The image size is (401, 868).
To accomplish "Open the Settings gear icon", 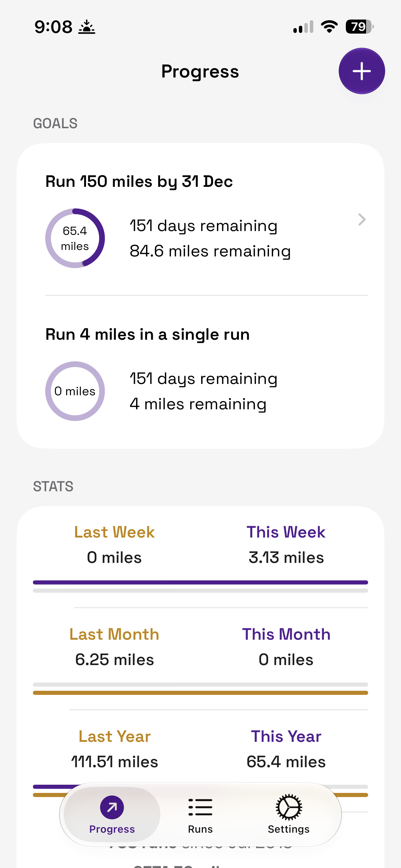I will tap(289, 807).
